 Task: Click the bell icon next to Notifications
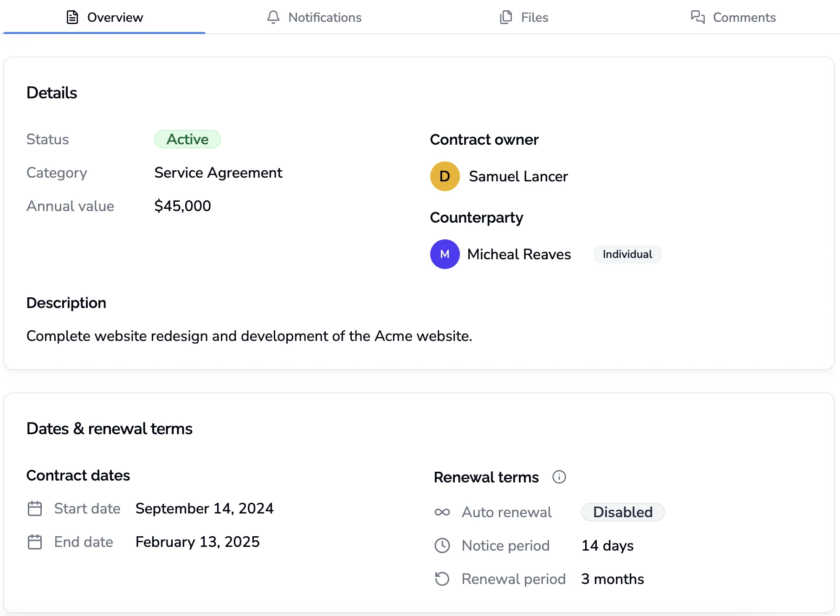pyautogui.click(x=273, y=17)
